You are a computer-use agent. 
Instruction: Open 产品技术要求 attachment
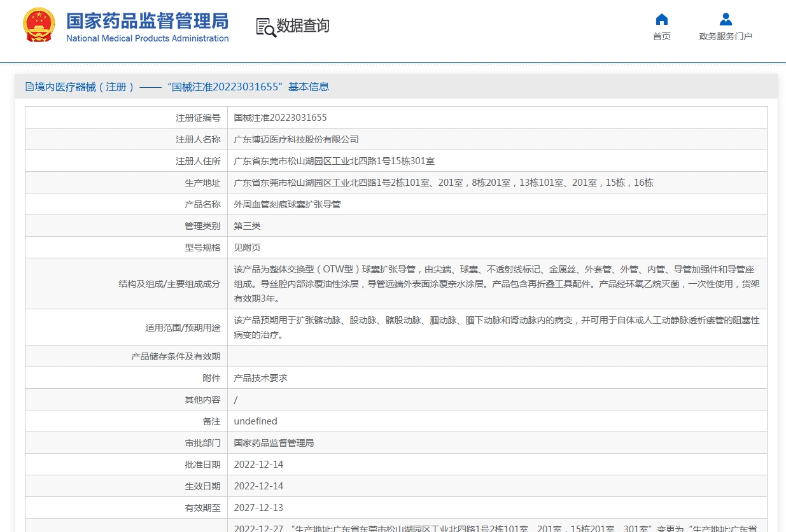pos(261,378)
